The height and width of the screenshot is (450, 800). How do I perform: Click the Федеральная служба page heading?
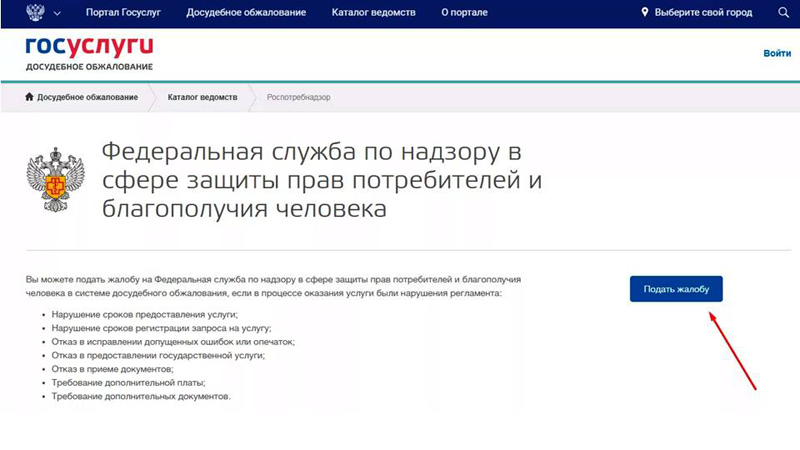click(312, 180)
